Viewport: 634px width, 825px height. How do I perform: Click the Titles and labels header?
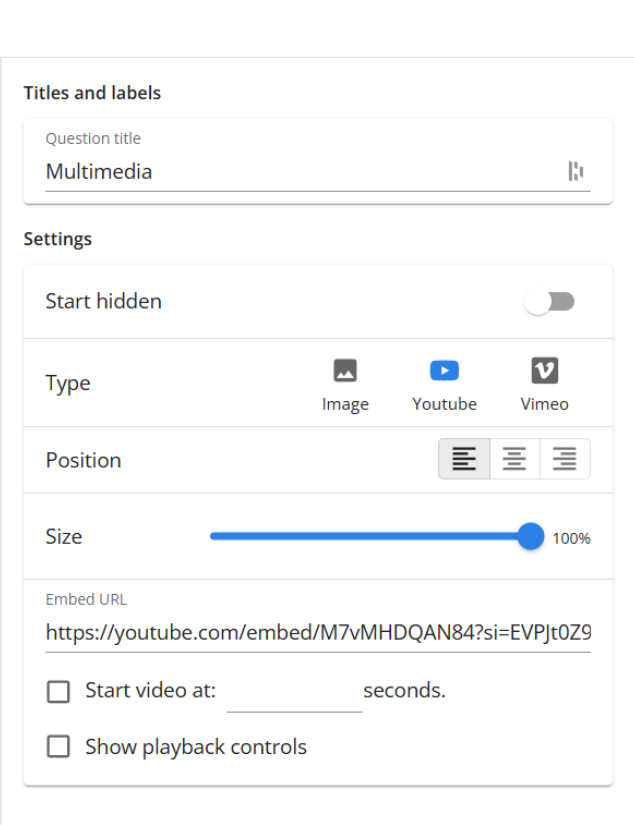92,93
